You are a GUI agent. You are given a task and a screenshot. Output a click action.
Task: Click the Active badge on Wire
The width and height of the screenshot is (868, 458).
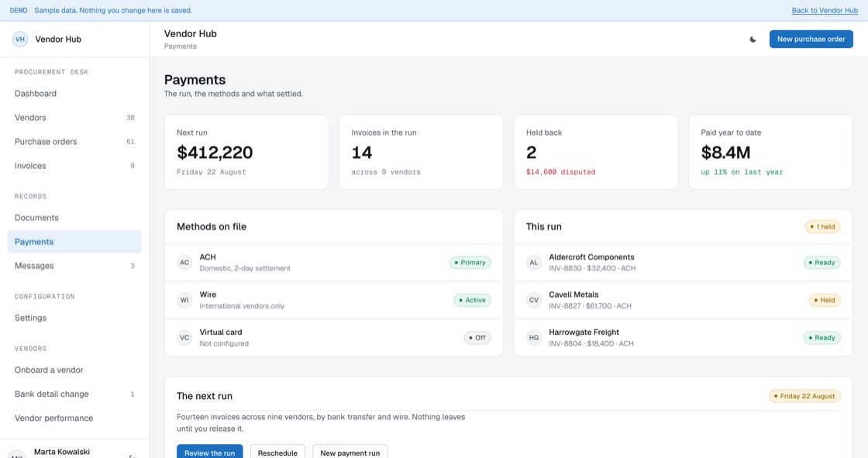[x=472, y=300]
